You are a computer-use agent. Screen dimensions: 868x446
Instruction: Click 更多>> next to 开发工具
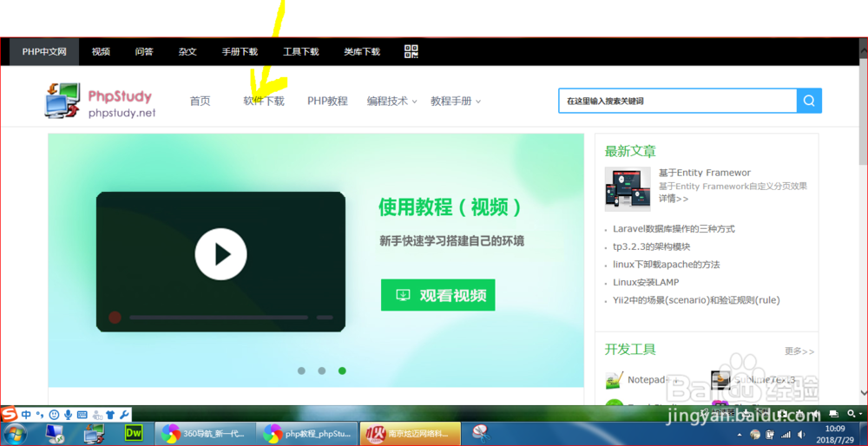click(x=799, y=351)
